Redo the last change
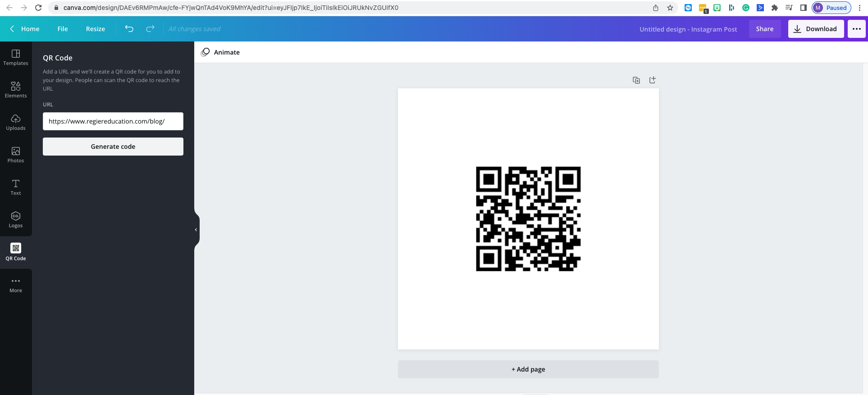 [x=150, y=29]
